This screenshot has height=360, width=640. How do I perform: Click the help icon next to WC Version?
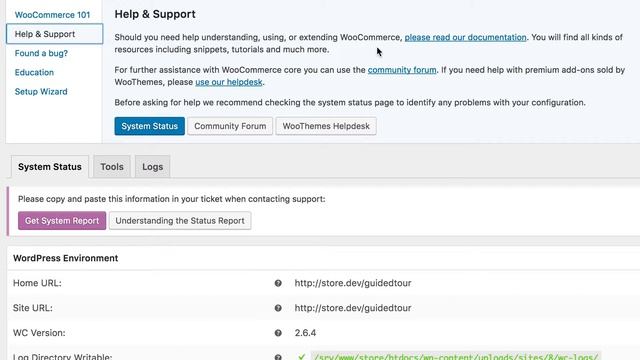[278, 333]
